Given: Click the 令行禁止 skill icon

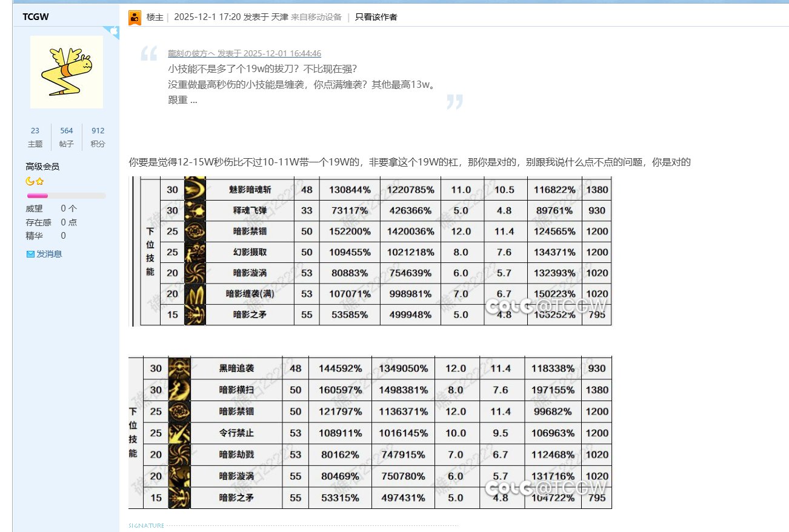Looking at the screenshot, I should [179, 433].
